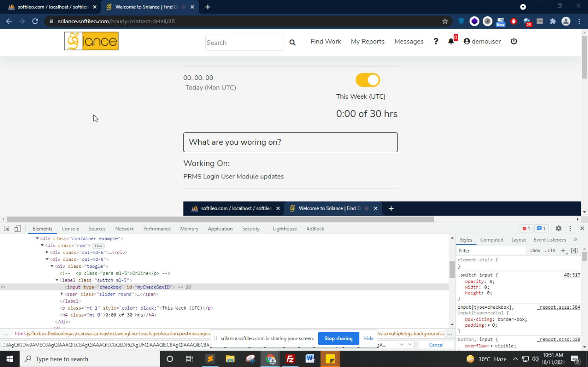Open FileZilla from the taskbar
588x367 pixels.
pyautogui.click(x=290, y=359)
